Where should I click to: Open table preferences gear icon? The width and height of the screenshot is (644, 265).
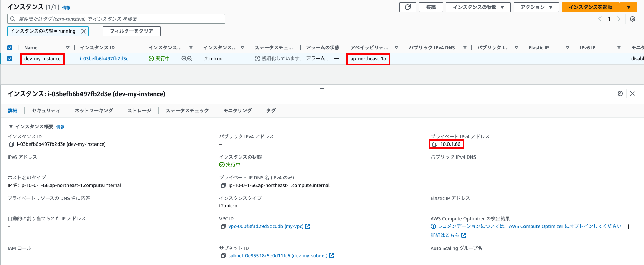tap(633, 19)
